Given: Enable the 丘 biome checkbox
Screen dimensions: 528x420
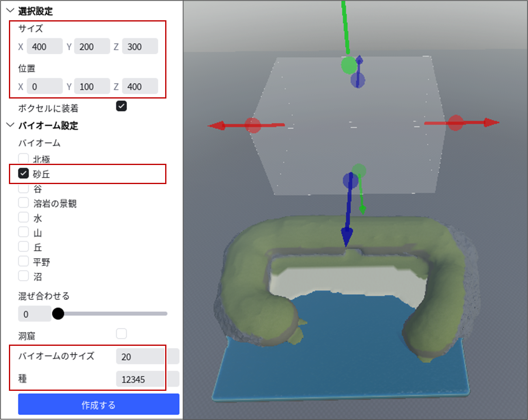Looking at the screenshot, I should pos(24,246).
